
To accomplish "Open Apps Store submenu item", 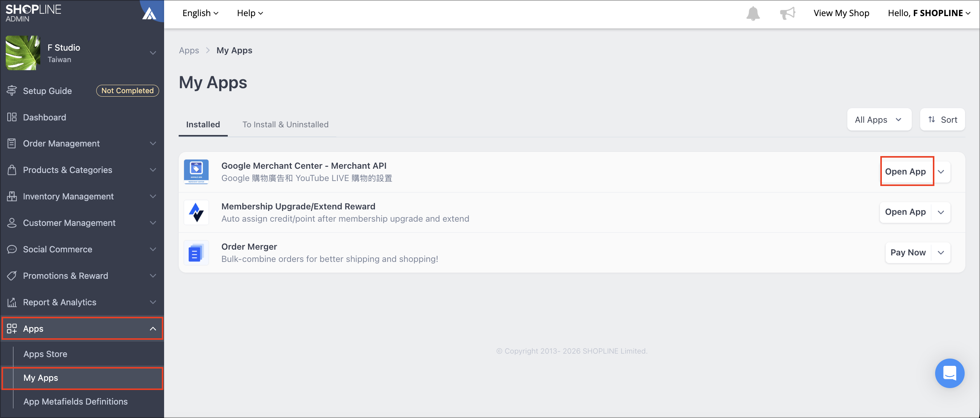I will 45,354.
